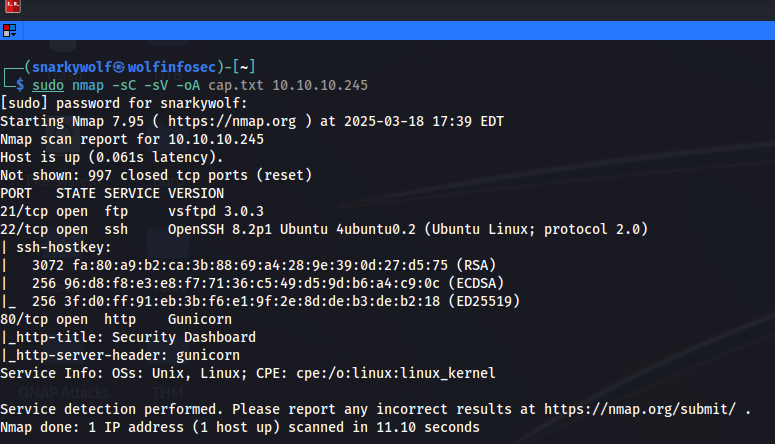This screenshot has height=444, width=775.
Task: Click the 10.10.10.245 address in the command line
Action: pyautogui.click(x=320, y=86)
